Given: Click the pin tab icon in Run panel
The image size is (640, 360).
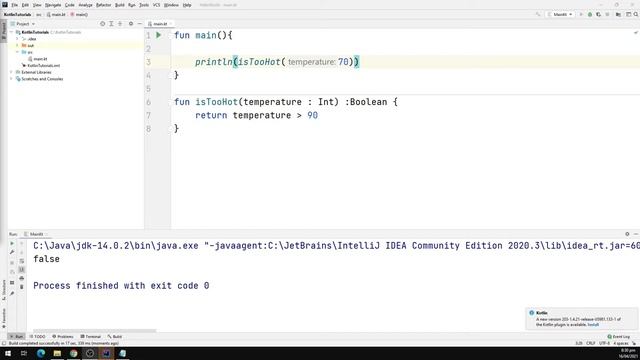Looking at the screenshot, I should click(x=12, y=293).
